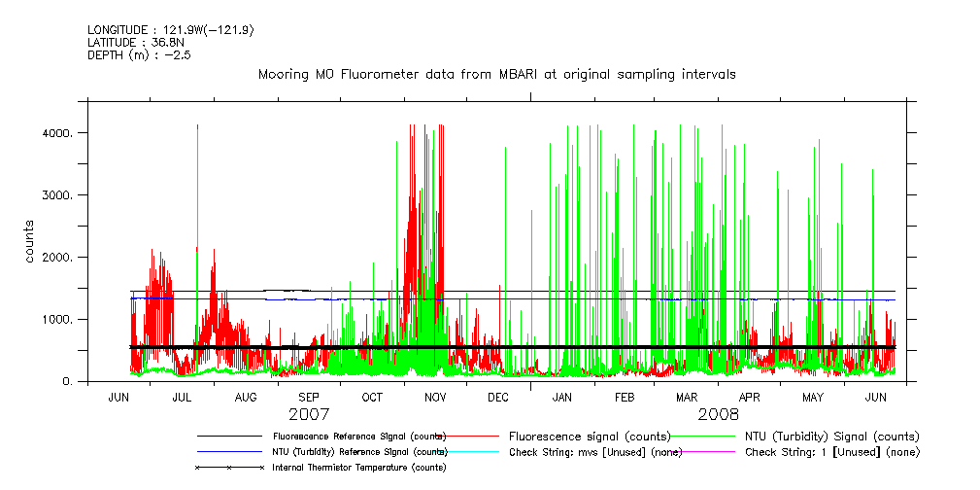Select the APR month label on axis
Screen dimensions: 980x490
[750, 398]
